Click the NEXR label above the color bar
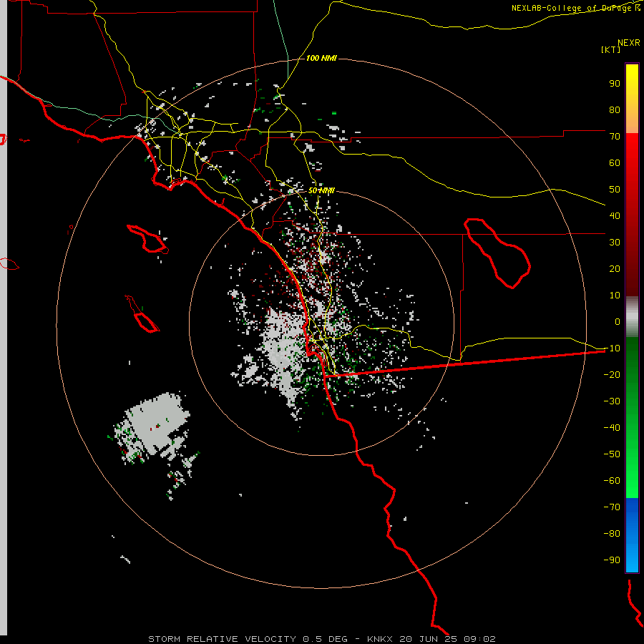Image resolution: width=644 pixels, height=644 pixels. coord(629,43)
